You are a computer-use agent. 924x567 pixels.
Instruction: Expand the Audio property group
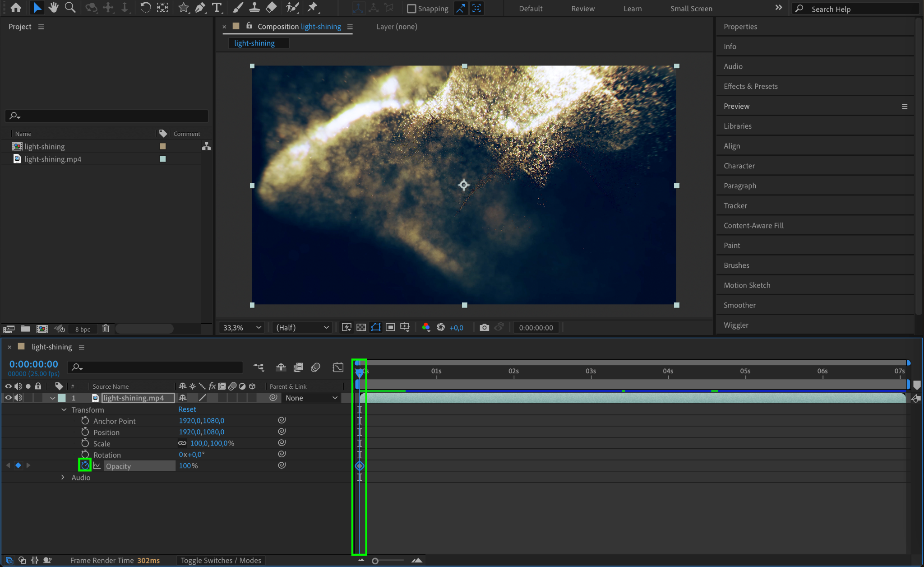pyautogui.click(x=63, y=477)
